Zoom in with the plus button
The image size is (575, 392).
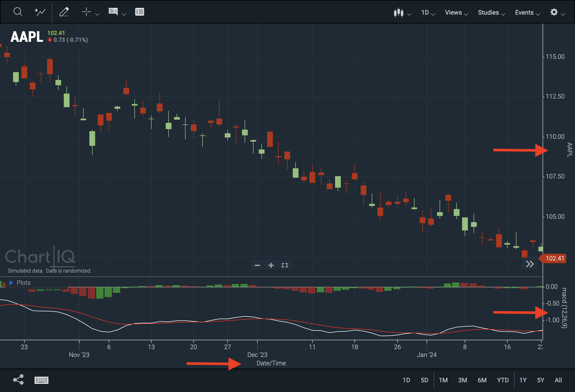point(271,266)
